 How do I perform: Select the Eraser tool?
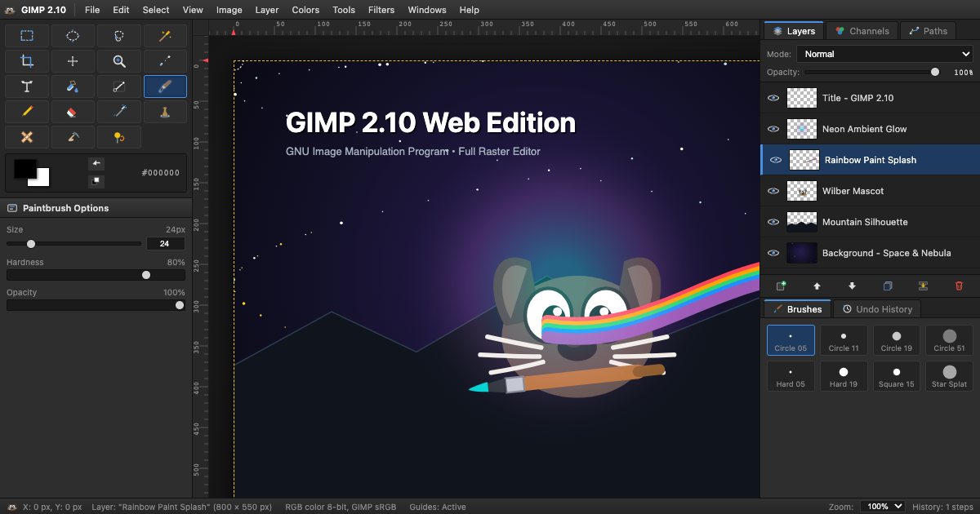[x=73, y=112]
